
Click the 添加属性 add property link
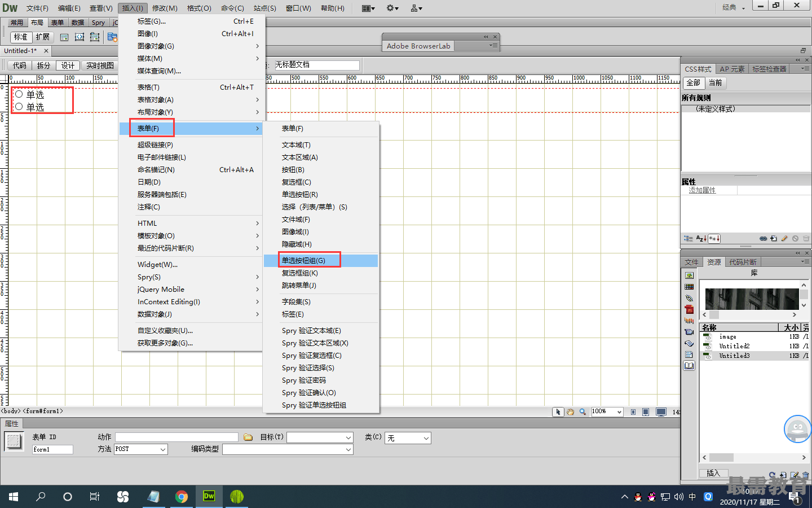coord(702,190)
